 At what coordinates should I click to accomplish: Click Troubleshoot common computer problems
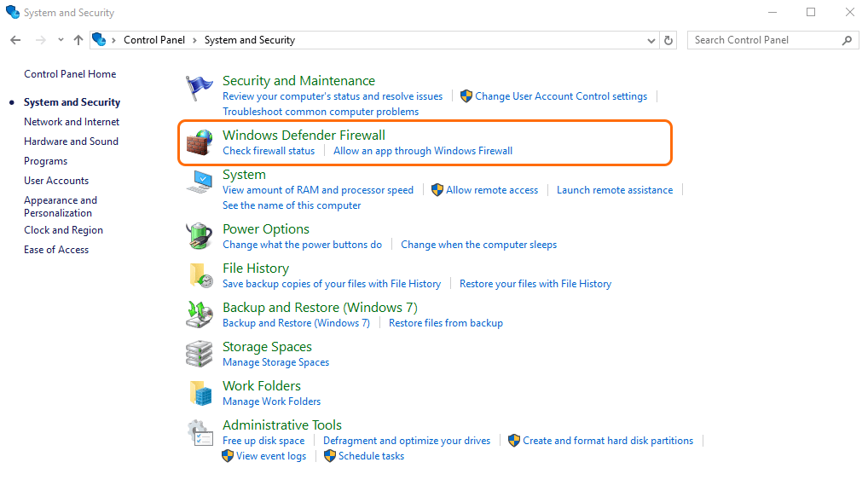click(x=321, y=111)
